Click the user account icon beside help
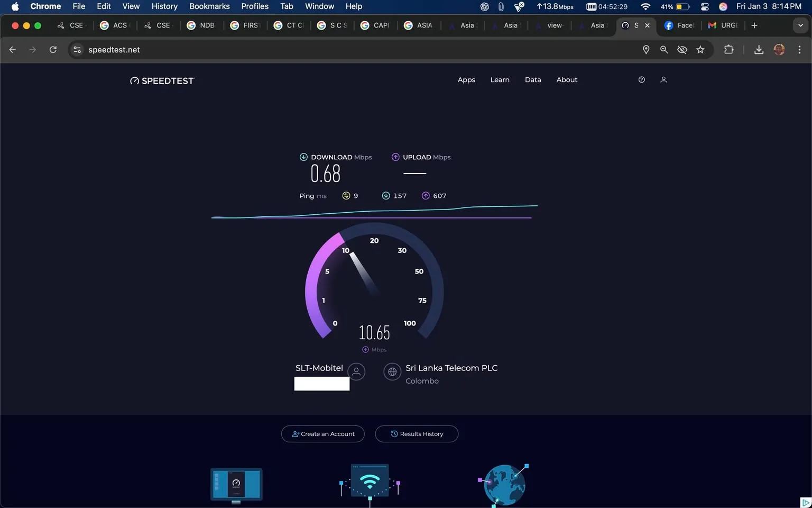The width and height of the screenshot is (812, 508). point(663,79)
